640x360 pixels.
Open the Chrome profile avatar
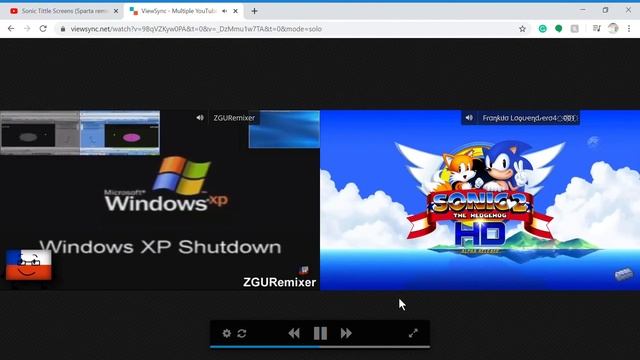pos(613,28)
